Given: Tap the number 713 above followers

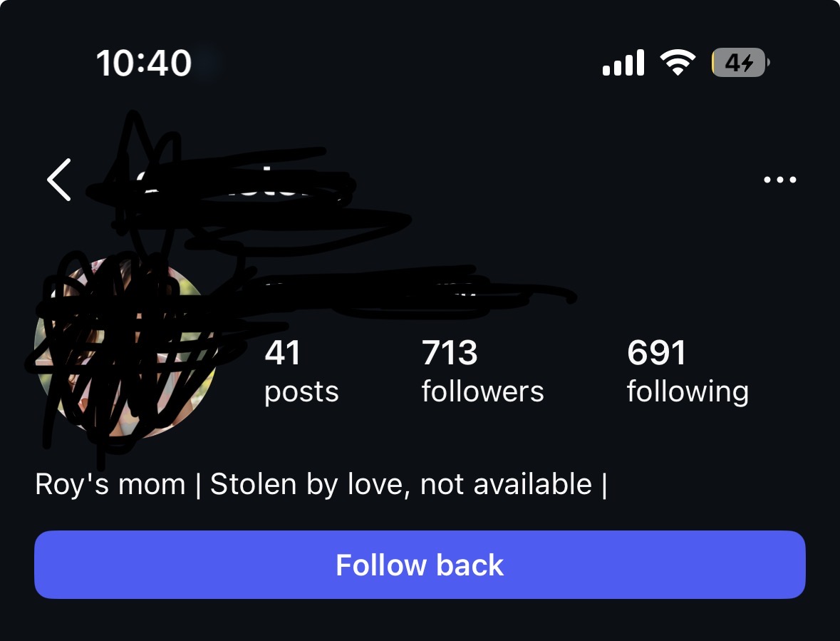Looking at the screenshot, I should click(x=450, y=353).
